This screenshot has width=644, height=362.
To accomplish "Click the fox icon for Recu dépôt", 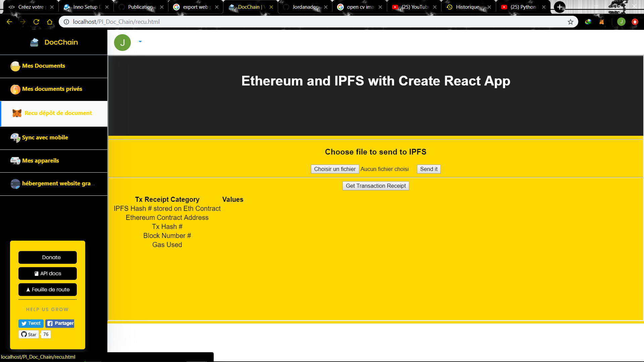I will click(17, 113).
